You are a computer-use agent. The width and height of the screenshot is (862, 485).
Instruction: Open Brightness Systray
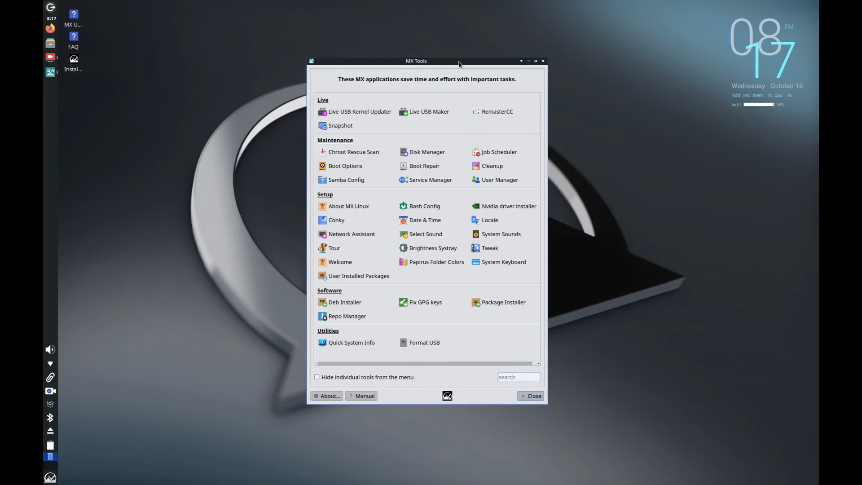[428, 248]
